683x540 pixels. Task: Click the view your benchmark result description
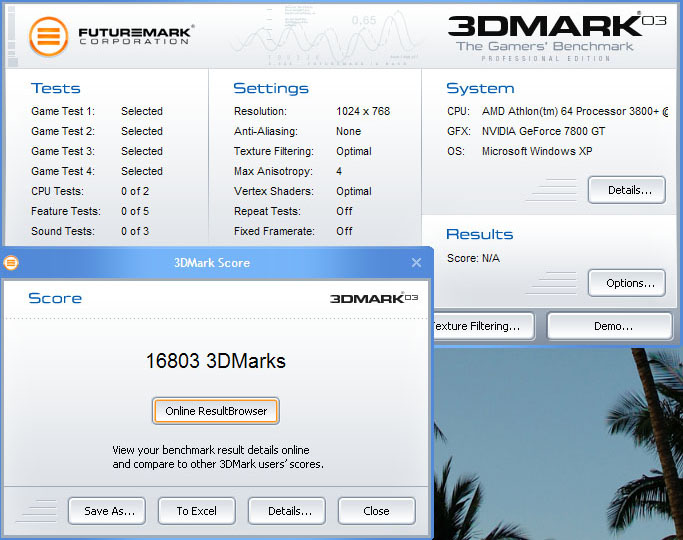tap(218, 457)
